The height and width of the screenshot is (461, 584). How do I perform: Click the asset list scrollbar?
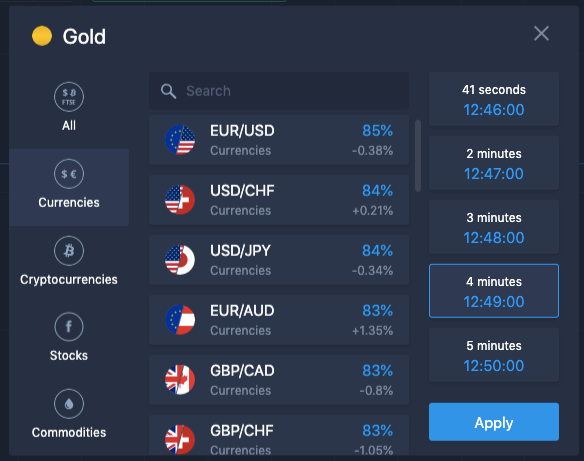click(418, 156)
